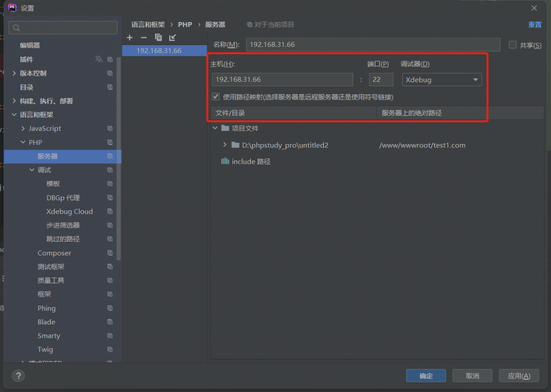The width and height of the screenshot is (551, 392).
Task: Click the help question mark icon
Action: coord(18,376)
